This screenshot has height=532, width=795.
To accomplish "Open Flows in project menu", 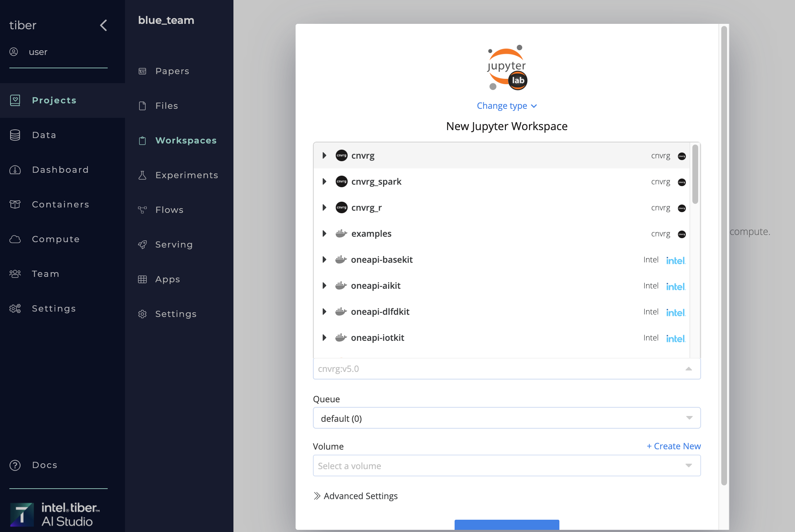I will 169,210.
